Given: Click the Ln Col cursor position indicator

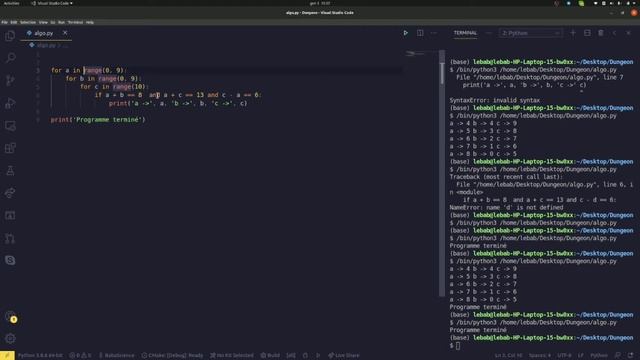Looking at the screenshot, I should pyautogui.click(x=508, y=356).
